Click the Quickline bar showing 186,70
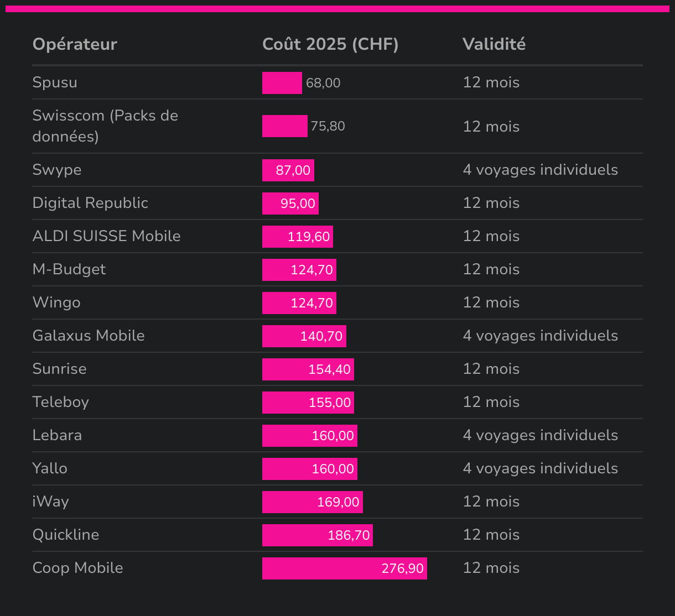 point(318,535)
